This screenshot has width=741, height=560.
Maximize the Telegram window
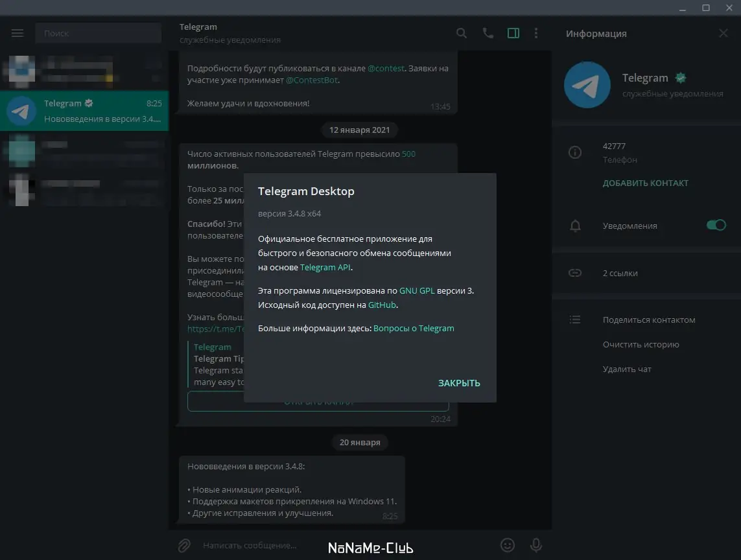[x=705, y=8]
